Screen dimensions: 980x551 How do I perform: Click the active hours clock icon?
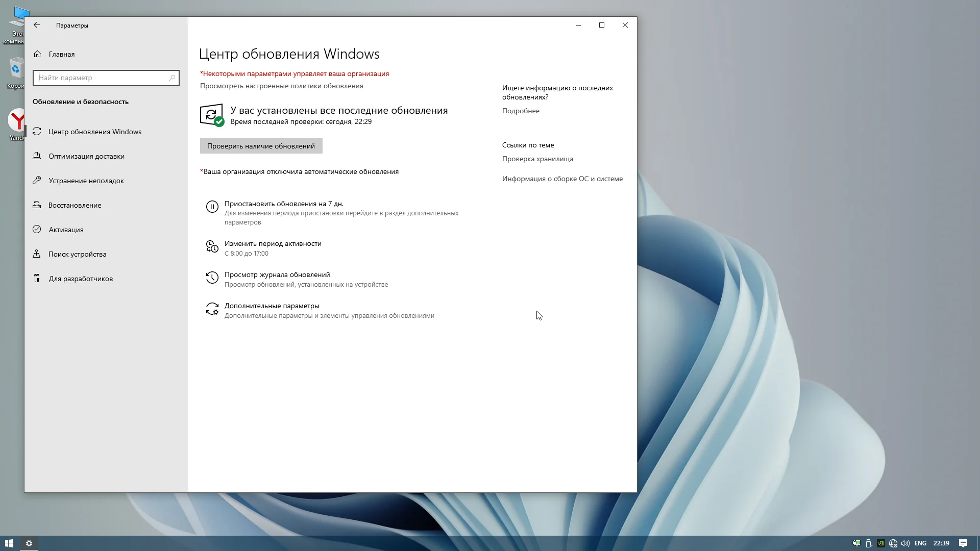[212, 246]
